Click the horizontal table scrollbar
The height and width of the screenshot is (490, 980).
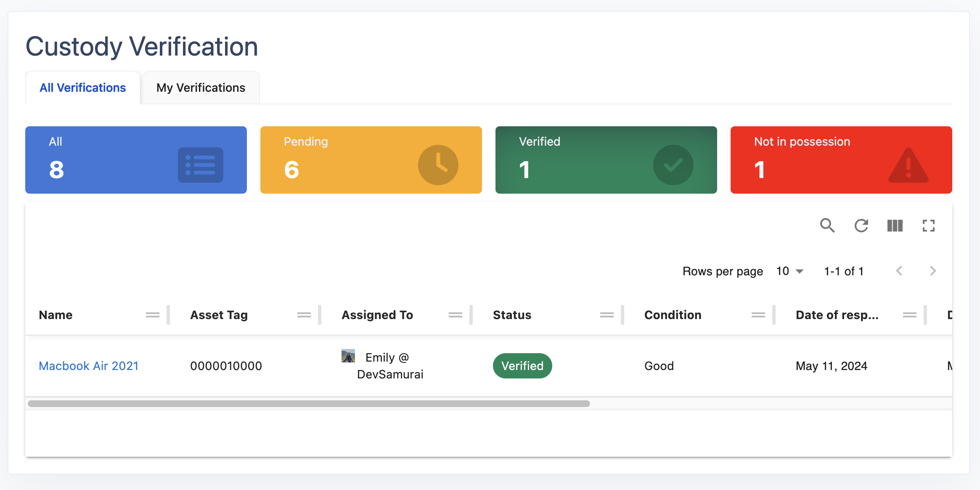(309, 404)
